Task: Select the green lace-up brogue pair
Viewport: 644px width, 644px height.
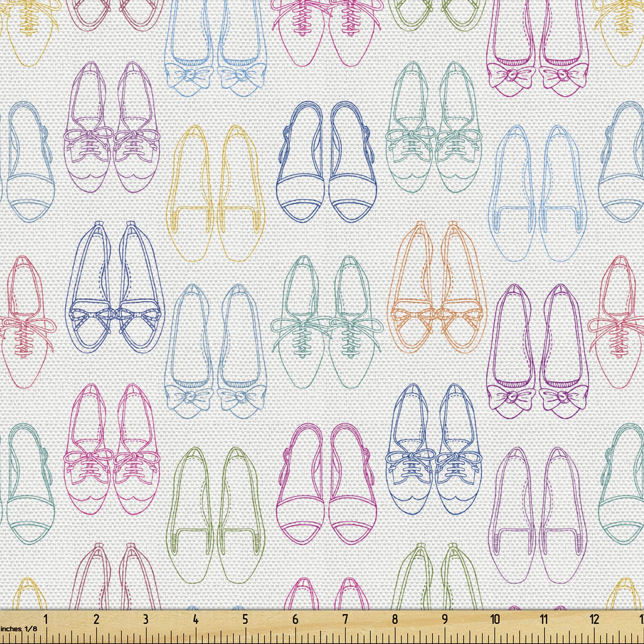Action: pyautogui.click(x=434, y=127)
